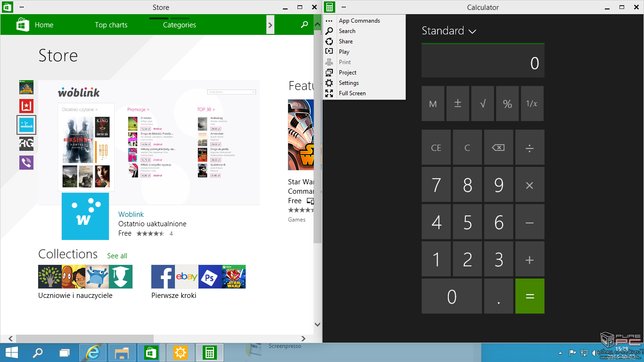Open Task View on the taskbar
The image size is (644, 362).
(x=65, y=353)
